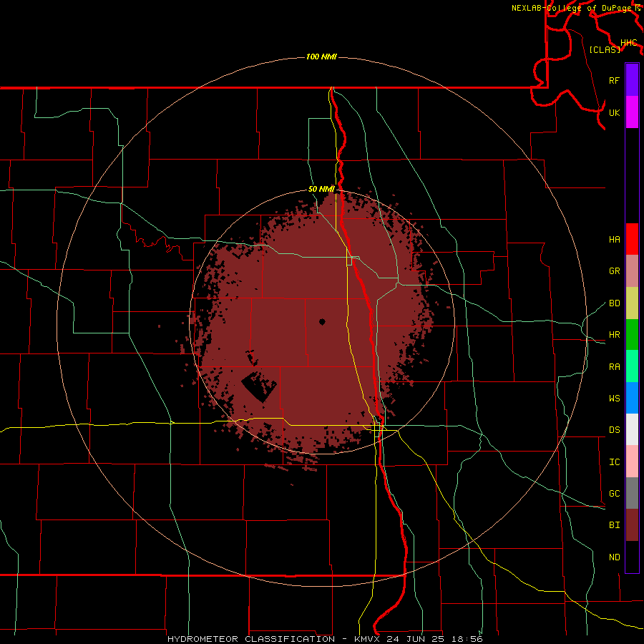The image size is (644, 644).
Task: Click the WS blue legend swatch
Action: (x=632, y=398)
